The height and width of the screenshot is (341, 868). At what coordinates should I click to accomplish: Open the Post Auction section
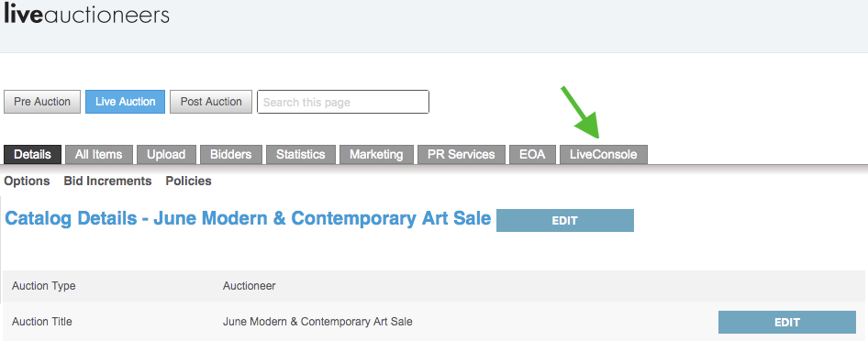point(211,102)
